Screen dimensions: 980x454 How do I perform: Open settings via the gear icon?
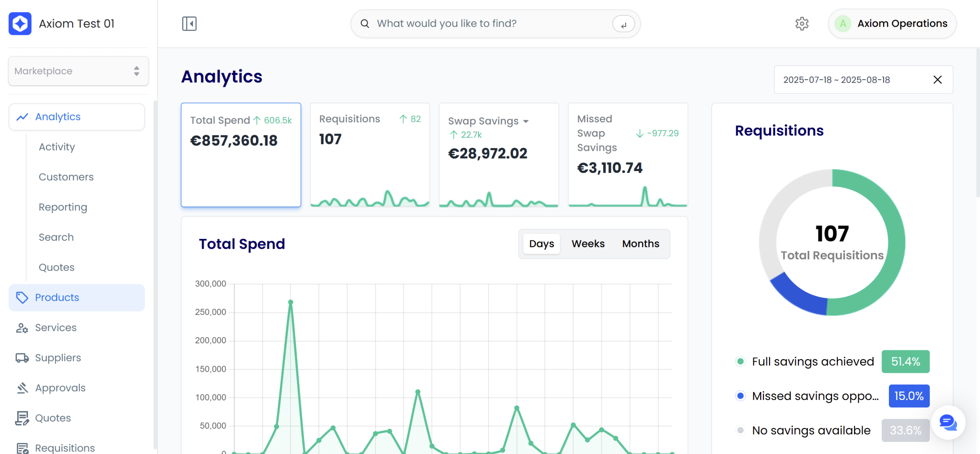(x=802, y=24)
